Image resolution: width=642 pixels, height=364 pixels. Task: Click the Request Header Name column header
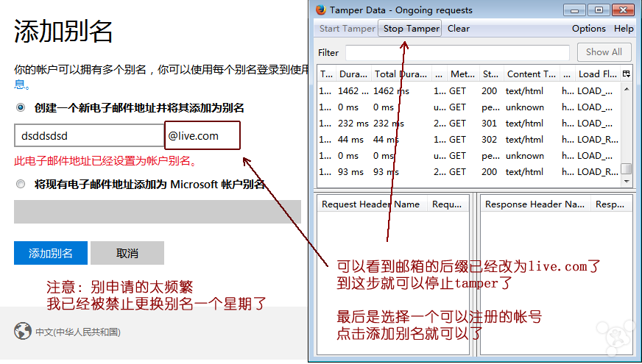(x=372, y=204)
